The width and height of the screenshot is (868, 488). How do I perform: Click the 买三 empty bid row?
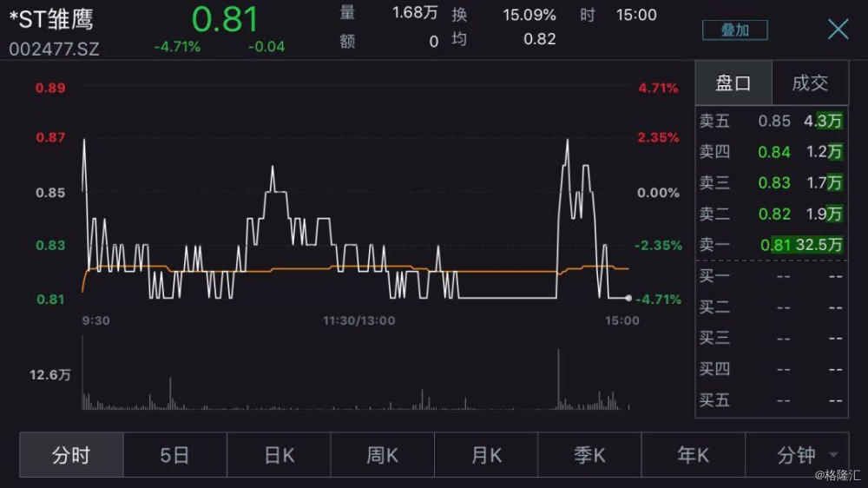click(x=771, y=337)
